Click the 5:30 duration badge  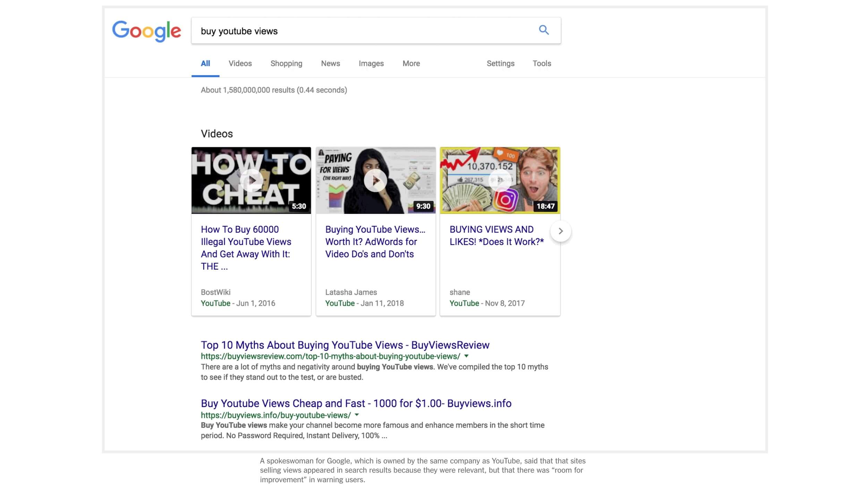coord(298,207)
